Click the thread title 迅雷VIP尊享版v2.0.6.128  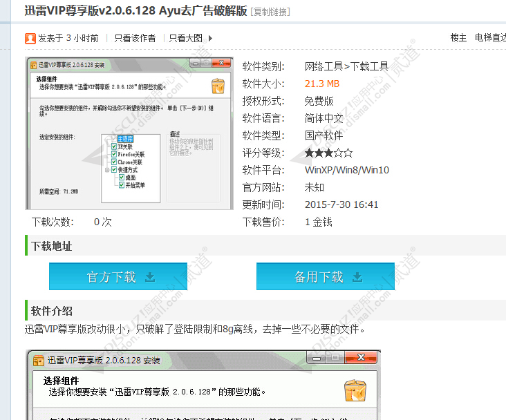135,11
